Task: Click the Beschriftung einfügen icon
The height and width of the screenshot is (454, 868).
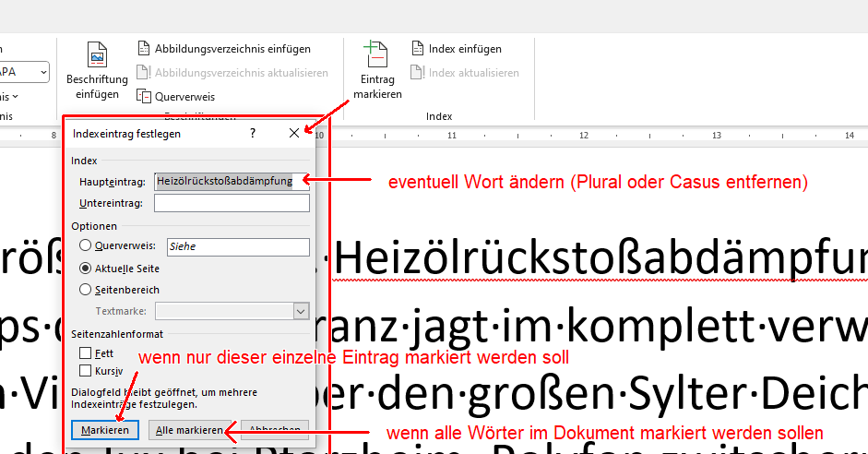Action: coord(97,56)
